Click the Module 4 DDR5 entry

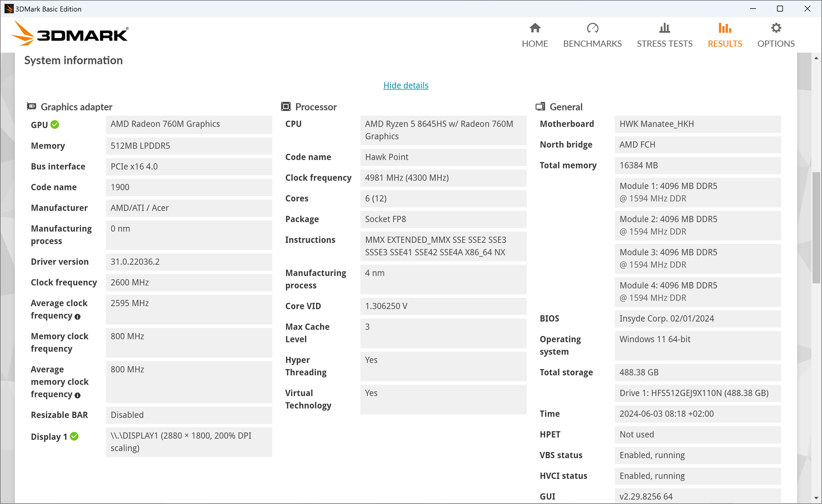click(x=698, y=292)
